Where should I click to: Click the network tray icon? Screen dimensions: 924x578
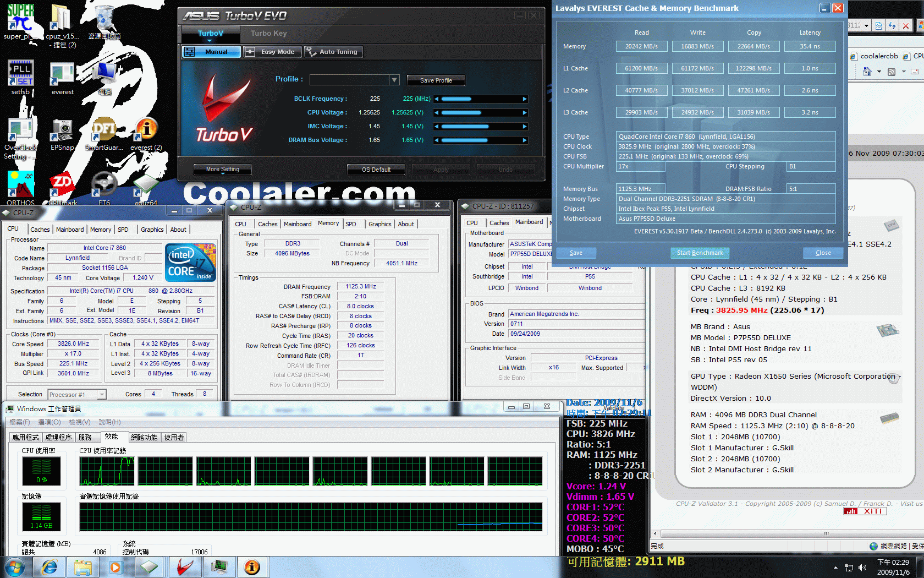pos(849,568)
